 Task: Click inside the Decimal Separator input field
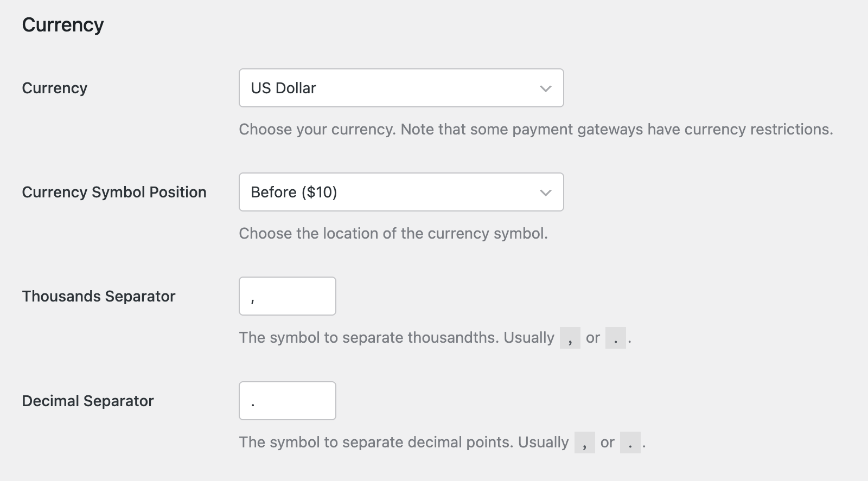tap(287, 401)
